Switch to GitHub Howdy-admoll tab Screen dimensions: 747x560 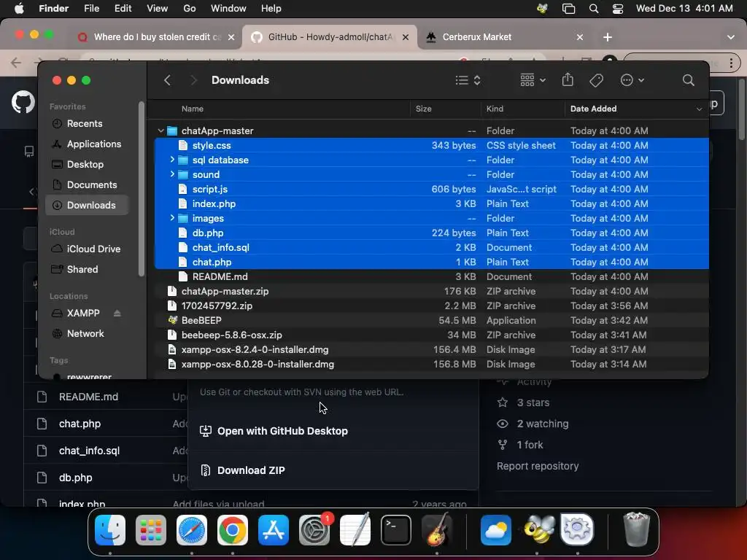pos(330,36)
